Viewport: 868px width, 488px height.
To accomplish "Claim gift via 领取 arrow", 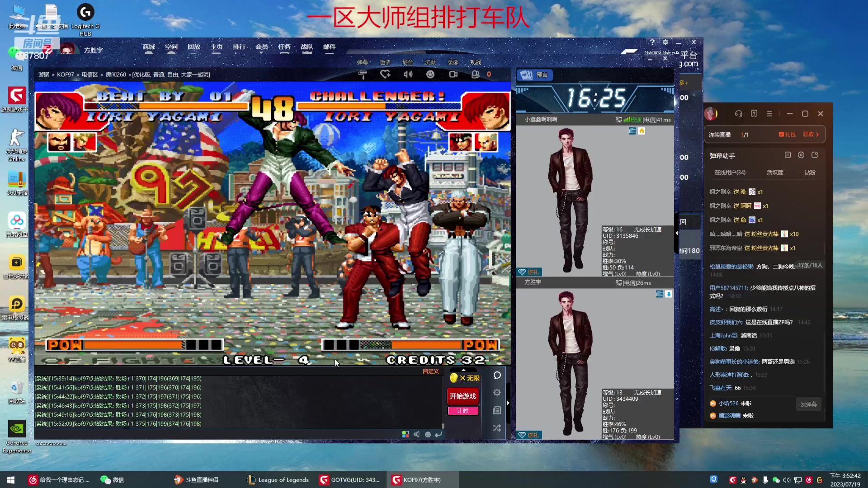I will tap(811, 135).
